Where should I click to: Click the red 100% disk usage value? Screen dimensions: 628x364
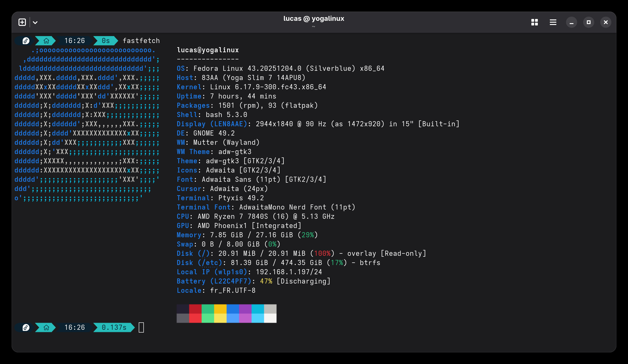click(x=322, y=253)
